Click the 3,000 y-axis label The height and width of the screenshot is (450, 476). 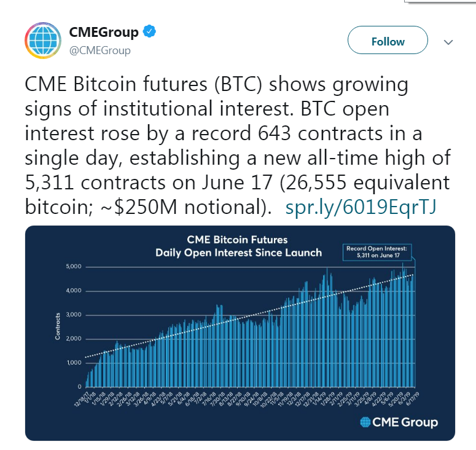point(74,315)
